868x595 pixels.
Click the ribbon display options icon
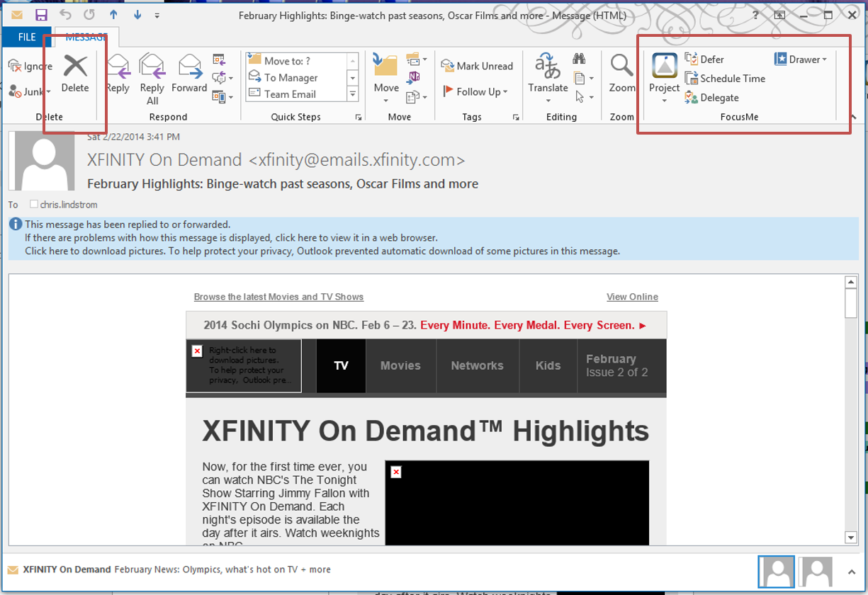pos(779,15)
